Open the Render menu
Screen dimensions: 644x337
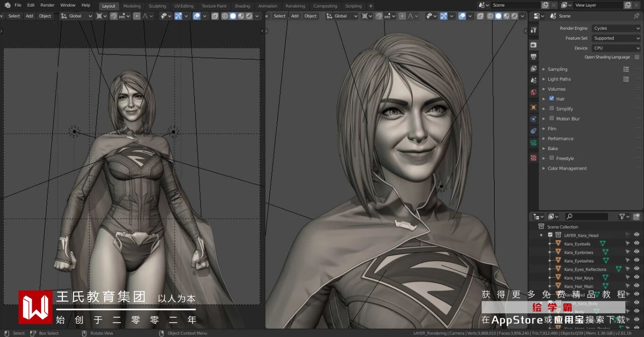(47, 5)
